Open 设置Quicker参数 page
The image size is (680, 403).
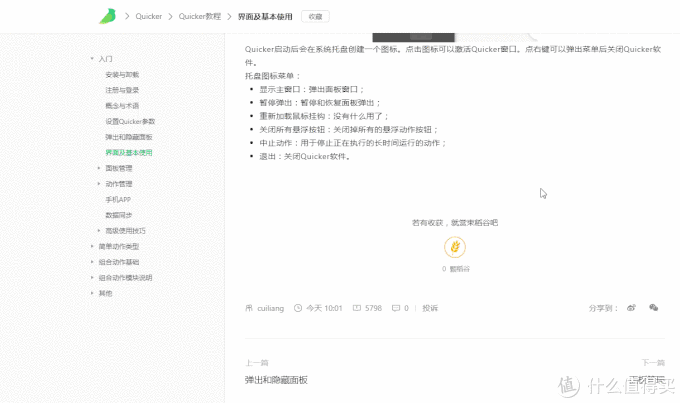[x=130, y=121]
